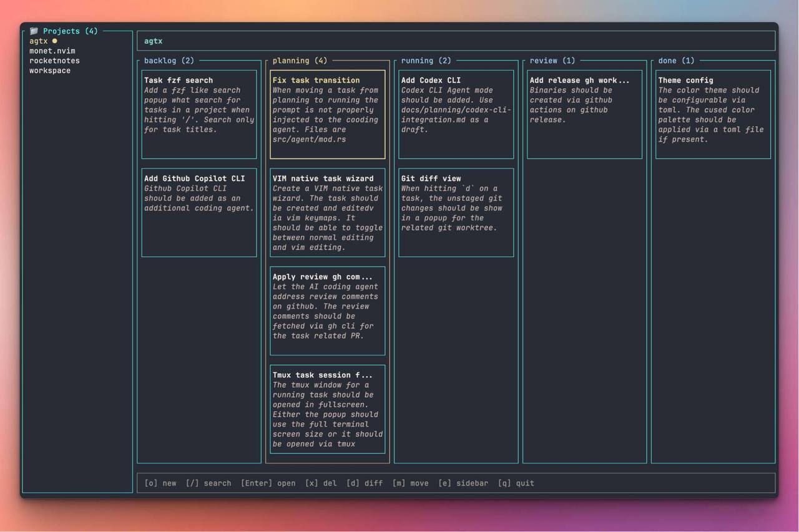
Task: Click the planning (4) column header
Action: [x=300, y=60]
